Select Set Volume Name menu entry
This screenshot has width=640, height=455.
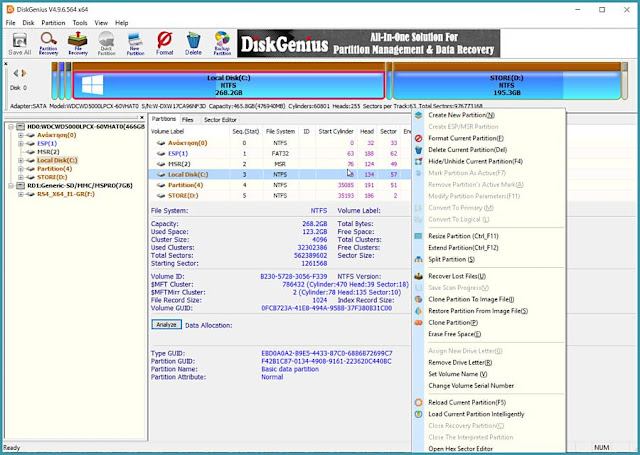pyautogui.click(x=458, y=374)
